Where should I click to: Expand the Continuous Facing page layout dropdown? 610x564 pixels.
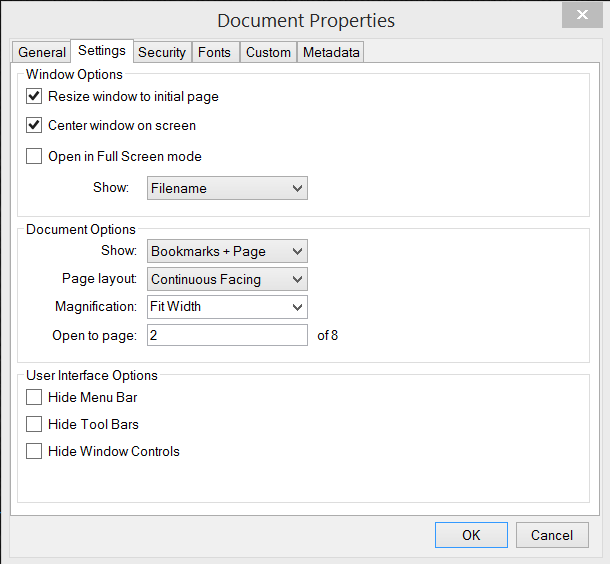tap(227, 279)
